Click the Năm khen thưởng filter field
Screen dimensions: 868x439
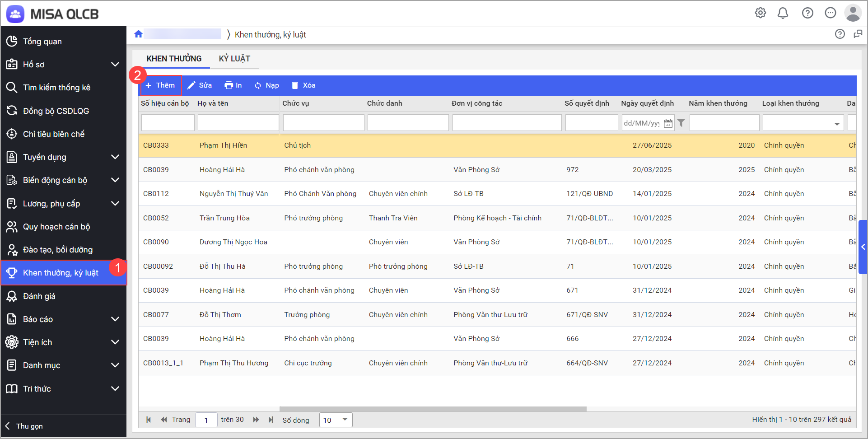(x=724, y=123)
